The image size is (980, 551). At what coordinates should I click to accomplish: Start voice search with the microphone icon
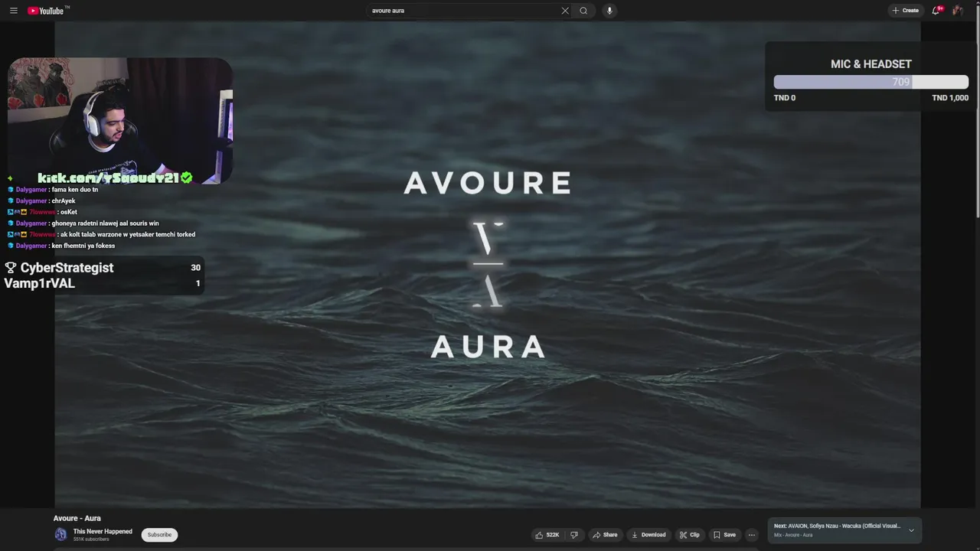pos(609,11)
